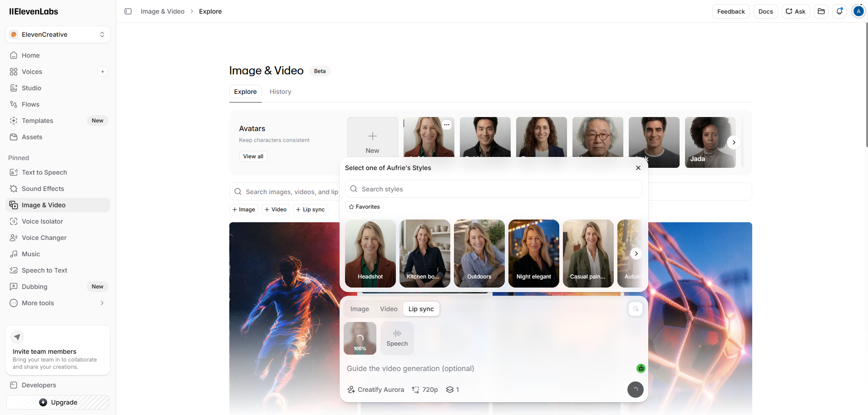This screenshot has height=415, width=868.
Task: Open user profile avatar
Action: point(858,11)
